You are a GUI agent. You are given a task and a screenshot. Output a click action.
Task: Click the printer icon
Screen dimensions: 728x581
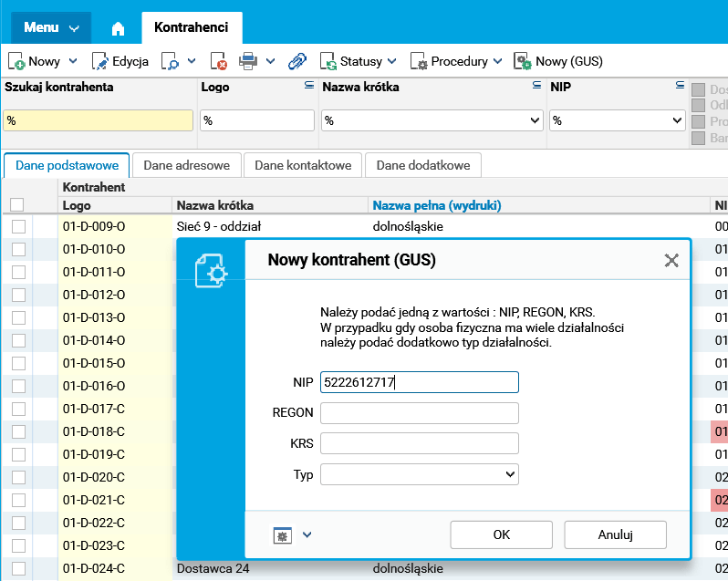click(x=247, y=62)
